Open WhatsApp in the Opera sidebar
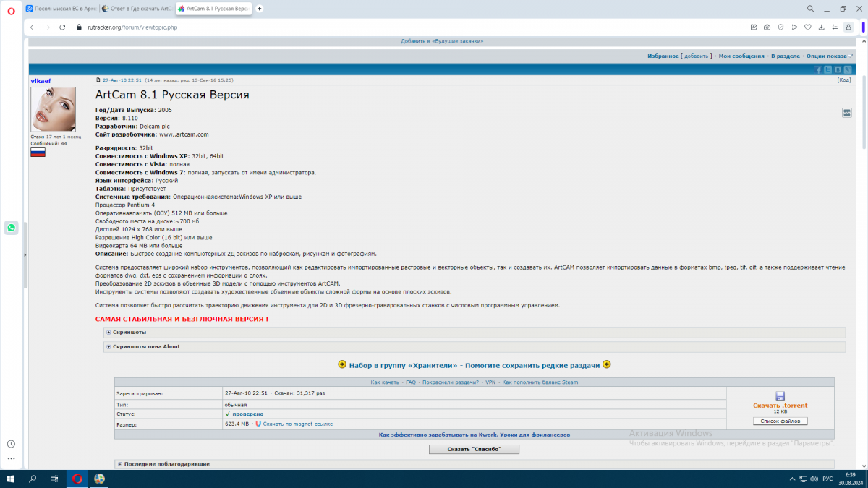The width and height of the screenshot is (868, 488). tap(11, 228)
